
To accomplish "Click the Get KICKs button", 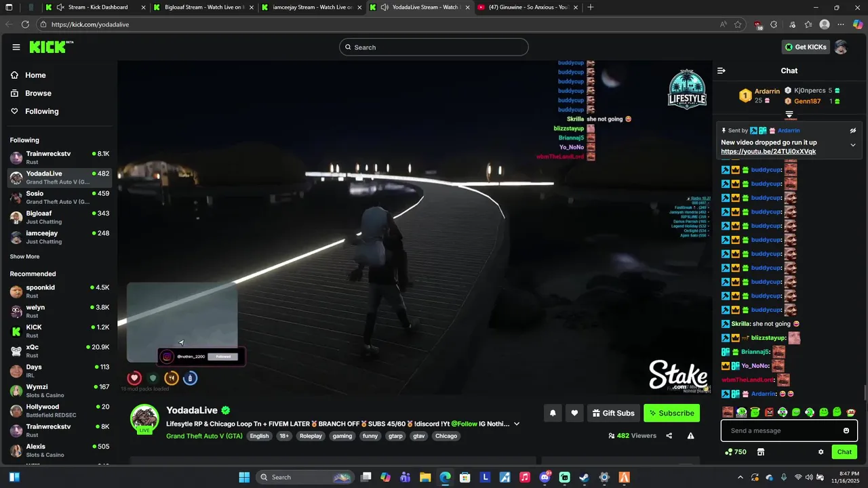I will (806, 47).
